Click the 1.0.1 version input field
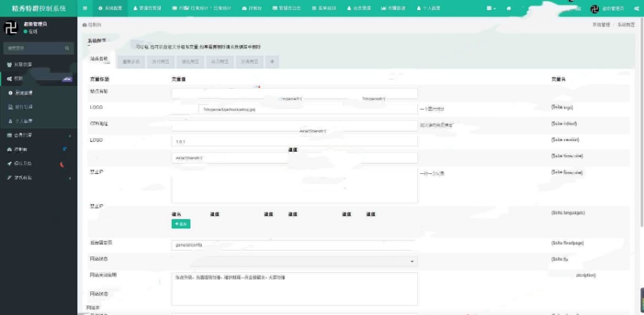 [294, 141]
